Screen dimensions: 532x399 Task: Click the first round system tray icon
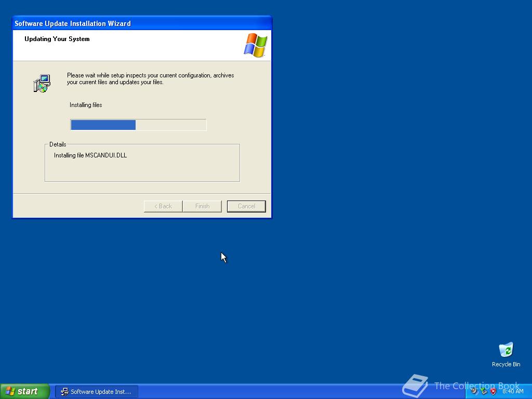(474, 392)
